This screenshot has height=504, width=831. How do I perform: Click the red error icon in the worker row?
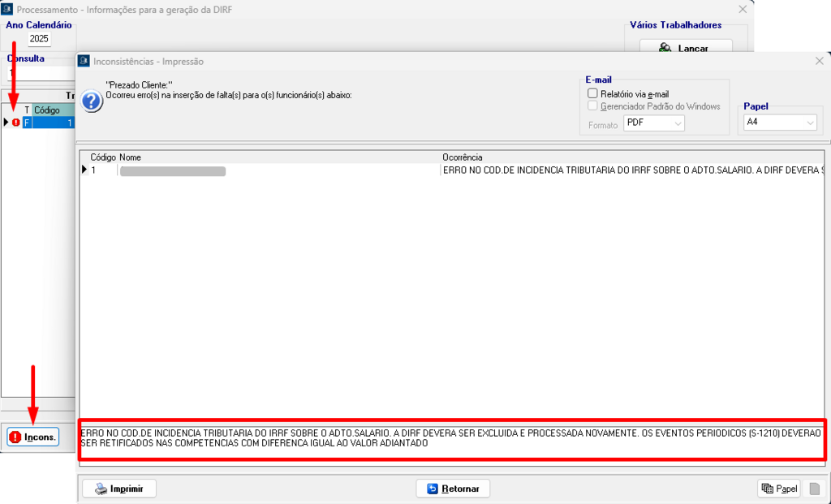click(x=15, y=123)
